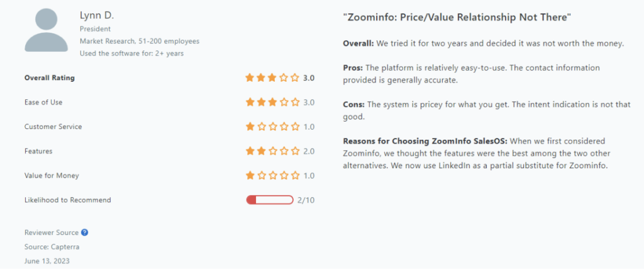The width and height of the screenshot is (644, 272).
Task: Click the Ease of Use star rating
Action: coord(272,102)
